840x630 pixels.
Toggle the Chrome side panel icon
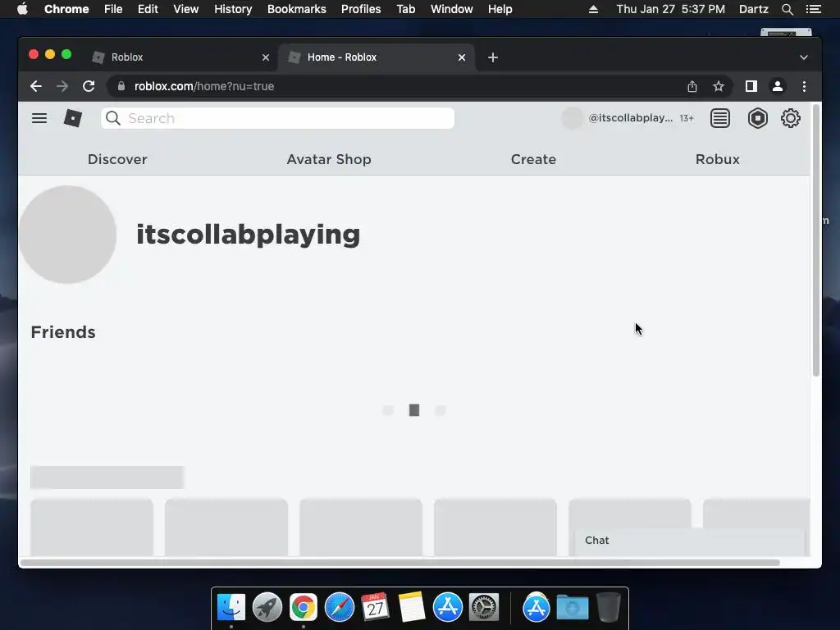pyautogui.click(x=751, y=86)
